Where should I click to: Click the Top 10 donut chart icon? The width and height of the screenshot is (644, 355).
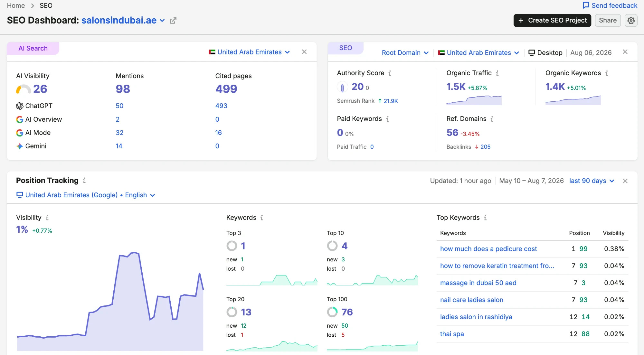[x=332, y=246]
